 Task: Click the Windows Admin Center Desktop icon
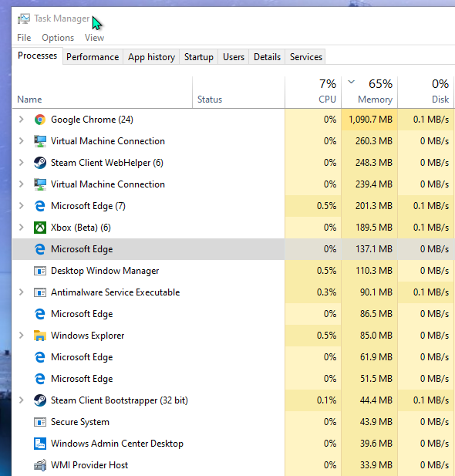tap(40, 444)
